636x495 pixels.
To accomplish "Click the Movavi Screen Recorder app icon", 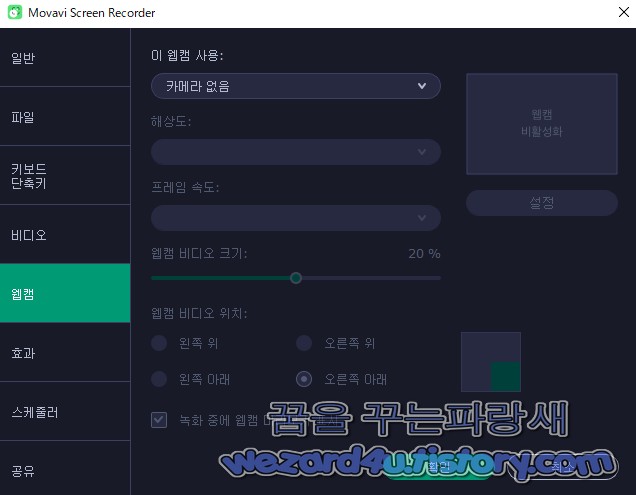I will point(15,12).
